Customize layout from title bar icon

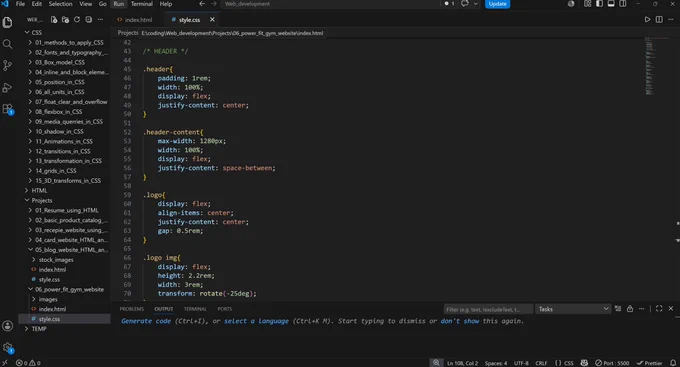point(587,3)
